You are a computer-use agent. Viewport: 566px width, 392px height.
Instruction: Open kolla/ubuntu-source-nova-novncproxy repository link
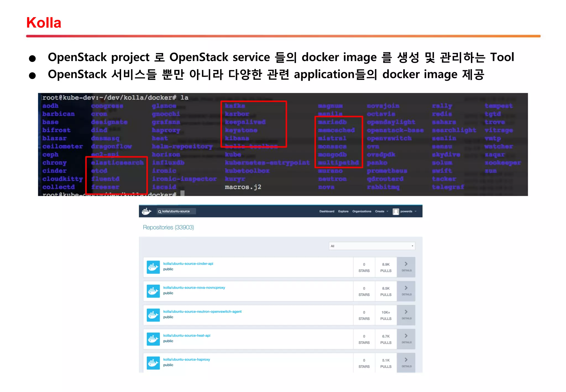[194, 288]
